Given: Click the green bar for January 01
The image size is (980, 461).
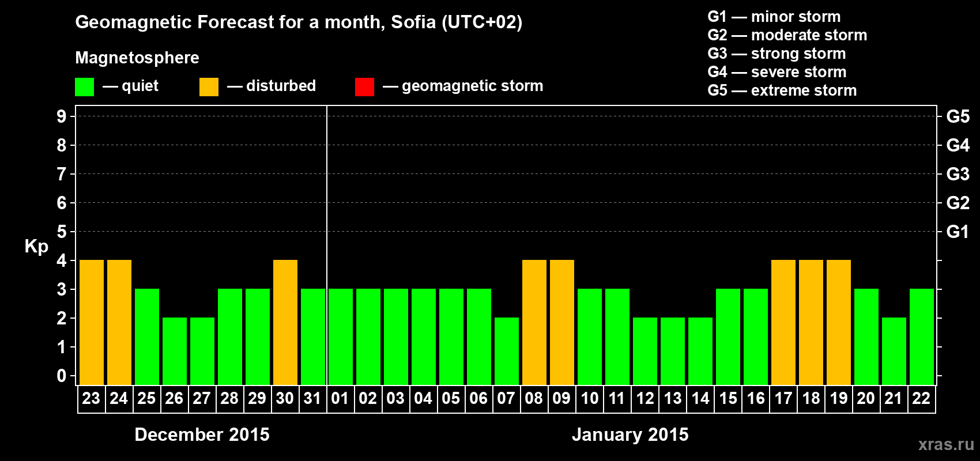Looking at the screenshot, I should coord(341,337).
